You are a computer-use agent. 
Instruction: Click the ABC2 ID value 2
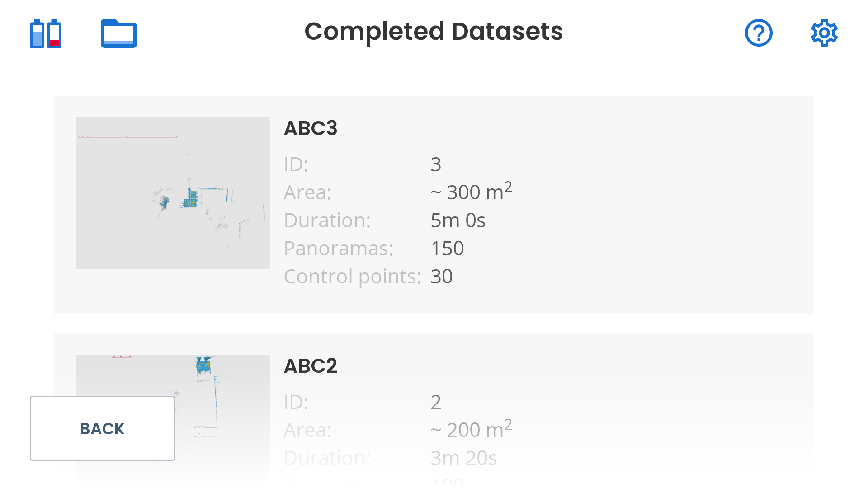point(436,402)
